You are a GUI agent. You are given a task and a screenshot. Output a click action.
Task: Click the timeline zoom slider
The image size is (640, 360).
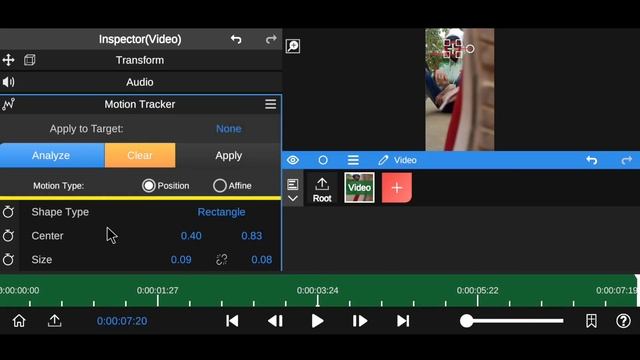511,321
